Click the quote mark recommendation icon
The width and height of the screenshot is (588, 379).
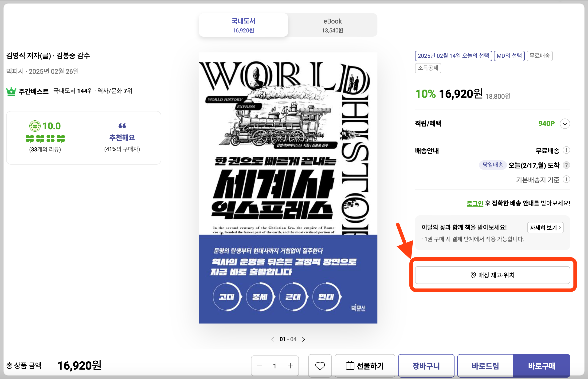122,126
